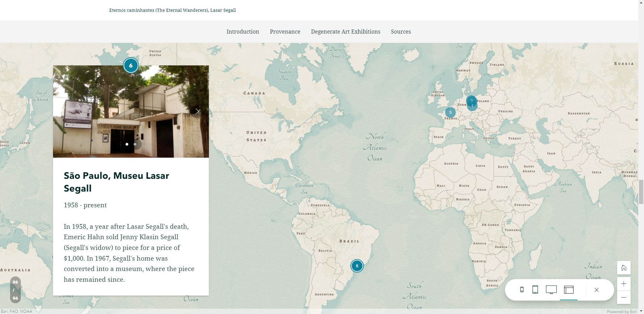The width and height of the screenshot is (644, 314).
Task: Click the Museu Lasar Segall photo
Action: 131,111
